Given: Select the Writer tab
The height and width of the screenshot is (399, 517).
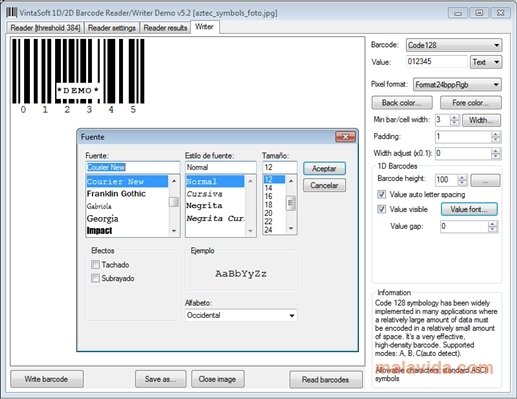Looking at the screenshot, I should pos(204,27).
